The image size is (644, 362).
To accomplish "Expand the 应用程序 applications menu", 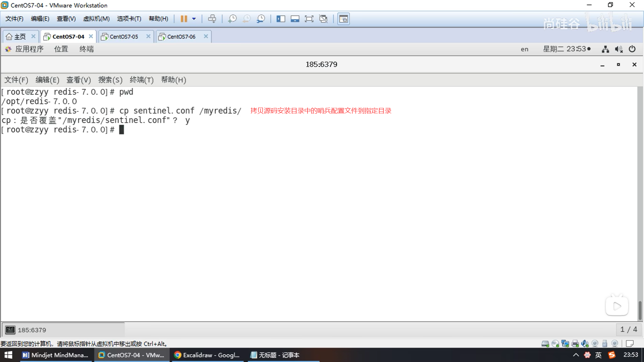I will (x=29, y=49).
